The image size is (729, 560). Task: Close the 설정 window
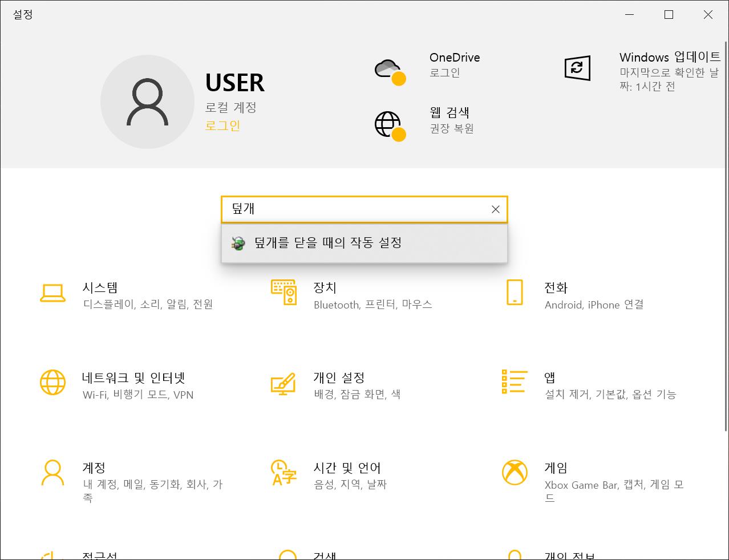pos(708,15)
